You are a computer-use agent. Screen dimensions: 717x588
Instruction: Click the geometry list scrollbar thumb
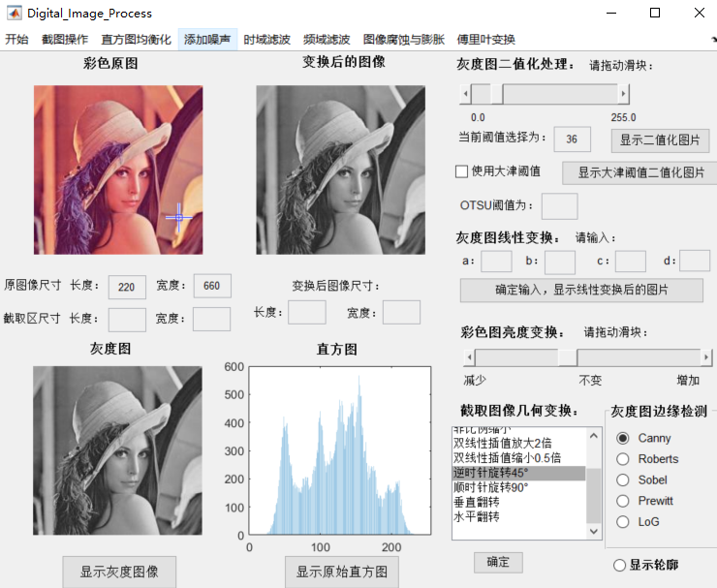pyautogui.click(x=594, y=496)
